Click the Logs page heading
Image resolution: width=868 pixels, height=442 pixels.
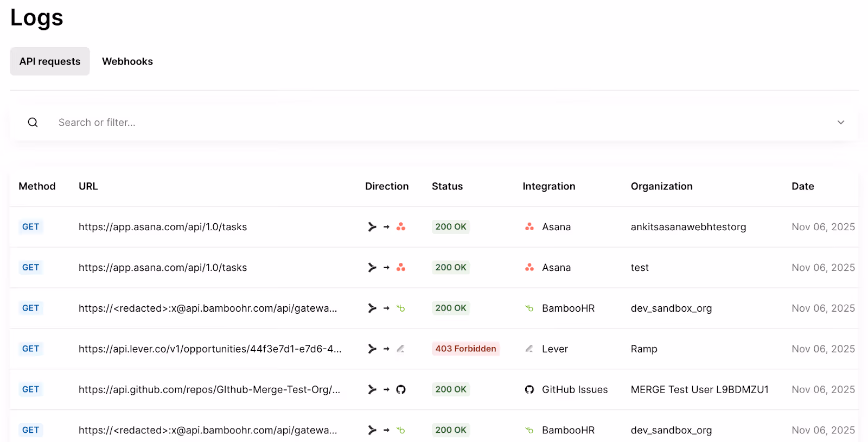pos(37,18)
